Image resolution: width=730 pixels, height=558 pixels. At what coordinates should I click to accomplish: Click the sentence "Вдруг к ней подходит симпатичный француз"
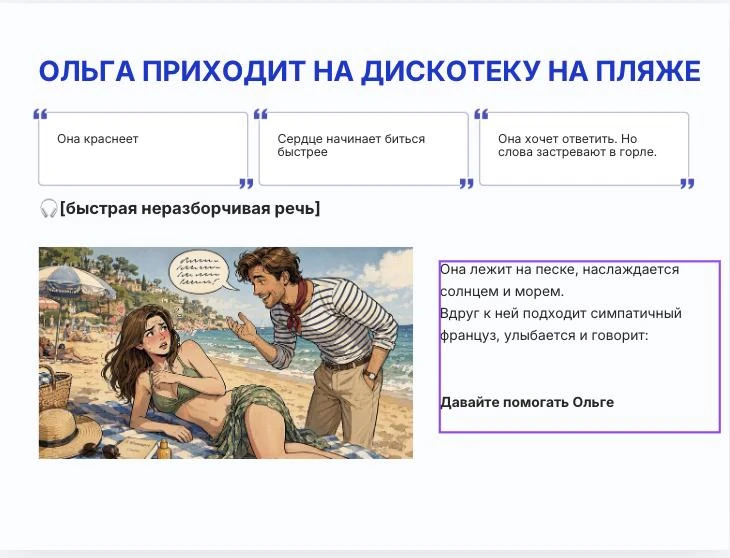click(561, 324)
